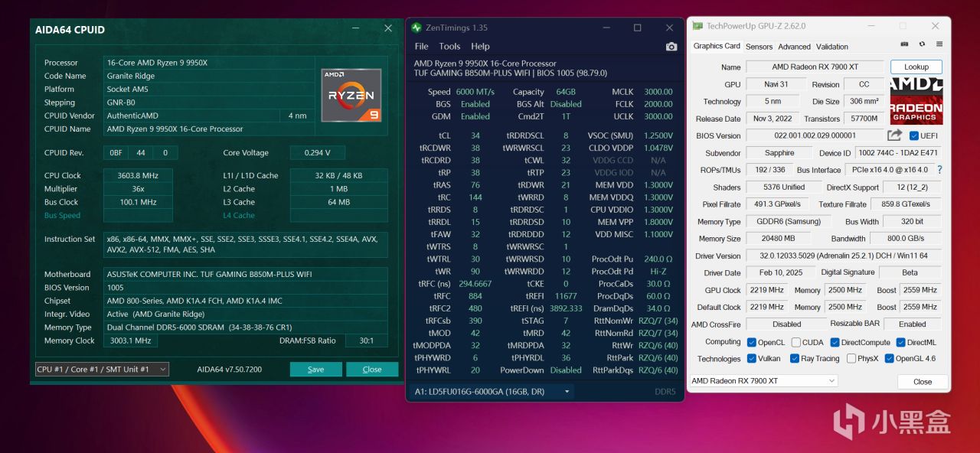Close the AIDA64 CPUID window with X

point(388,28)
